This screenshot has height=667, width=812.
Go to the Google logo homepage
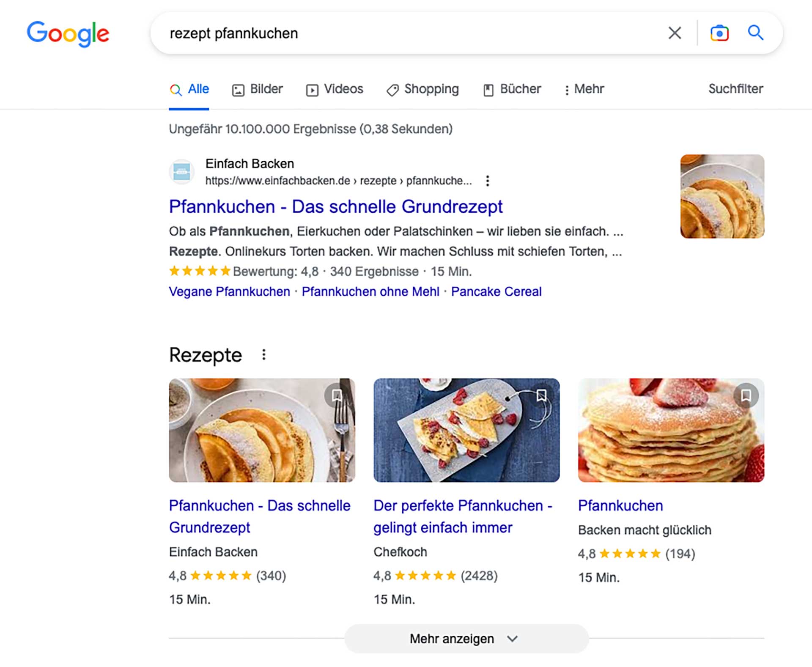tap(68, 34)
